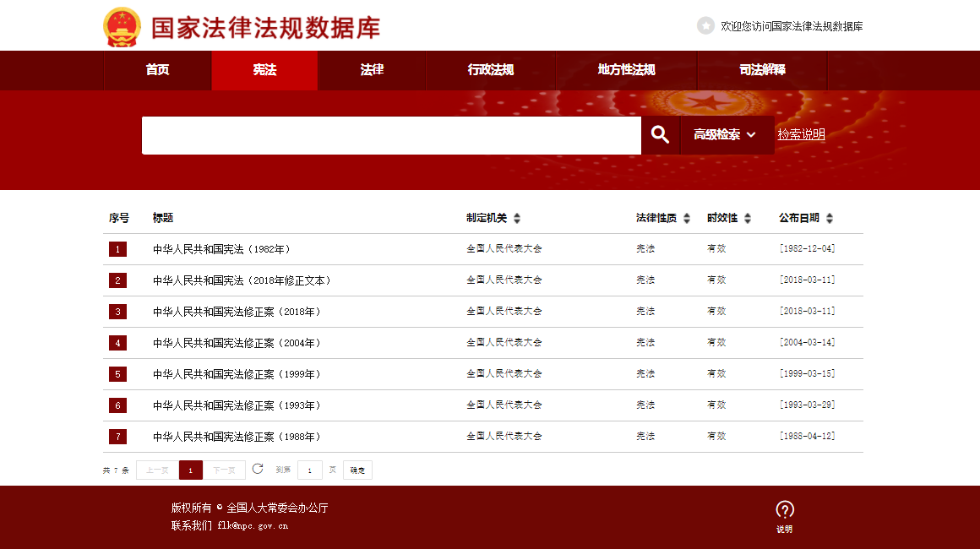980x549 pixels.
Task: Open 宪法修正案（1988年） entry
Action: point(237,437)
